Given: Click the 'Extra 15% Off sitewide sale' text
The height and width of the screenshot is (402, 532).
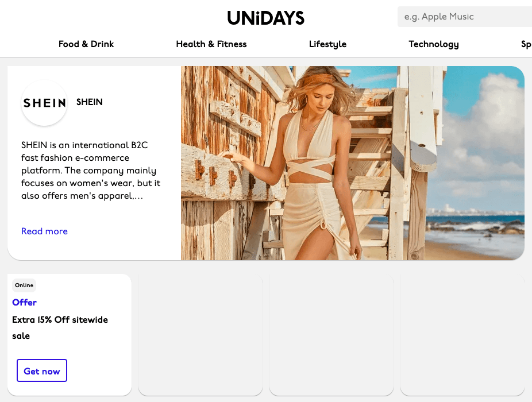Looking at the screenshot, I should [60, 328].
